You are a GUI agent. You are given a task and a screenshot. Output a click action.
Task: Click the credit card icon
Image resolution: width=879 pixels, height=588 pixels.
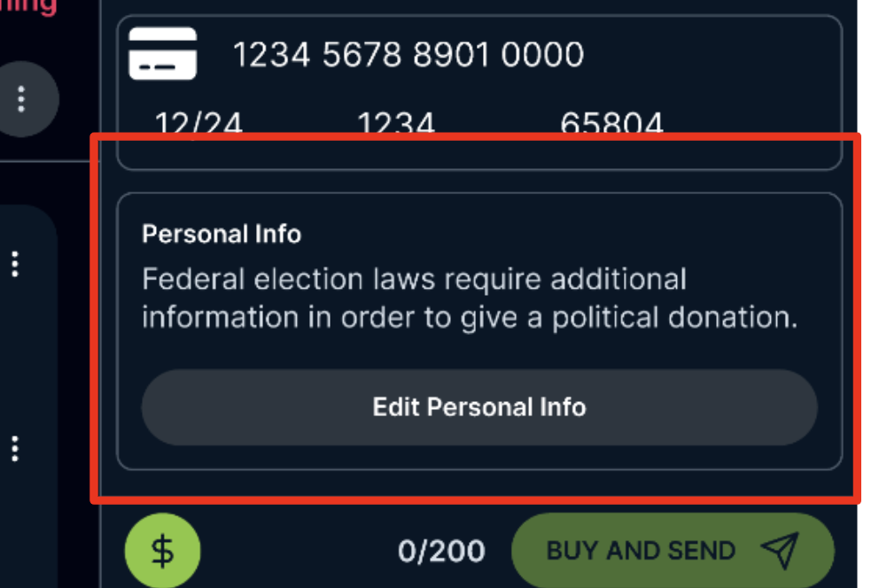(x=162, y=54)
